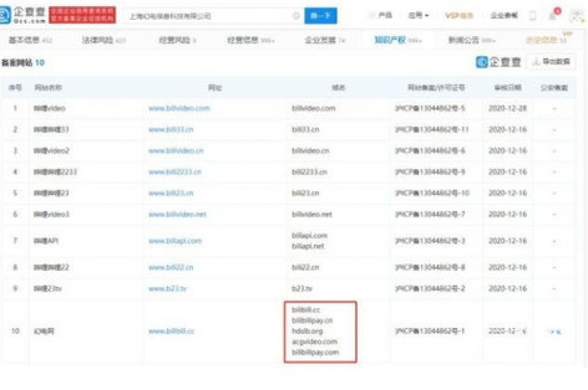Clear the company search box text
The width and height of the screenshot is (588, 390).
pyautogui.click(x=296, y=16)
